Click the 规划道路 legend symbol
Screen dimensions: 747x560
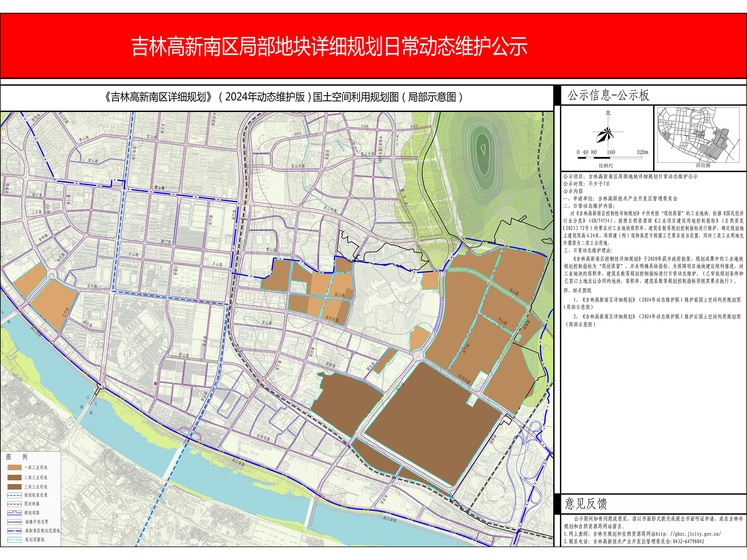(x=14, y=513)
